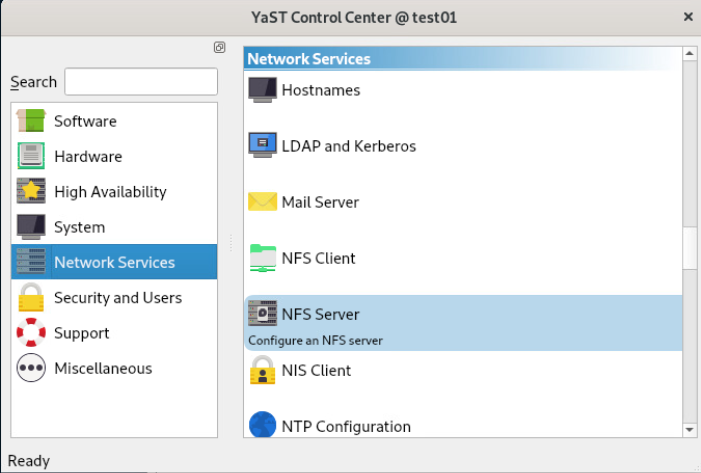
Task: Select the Support category label
Action: (x=82, y=333)
